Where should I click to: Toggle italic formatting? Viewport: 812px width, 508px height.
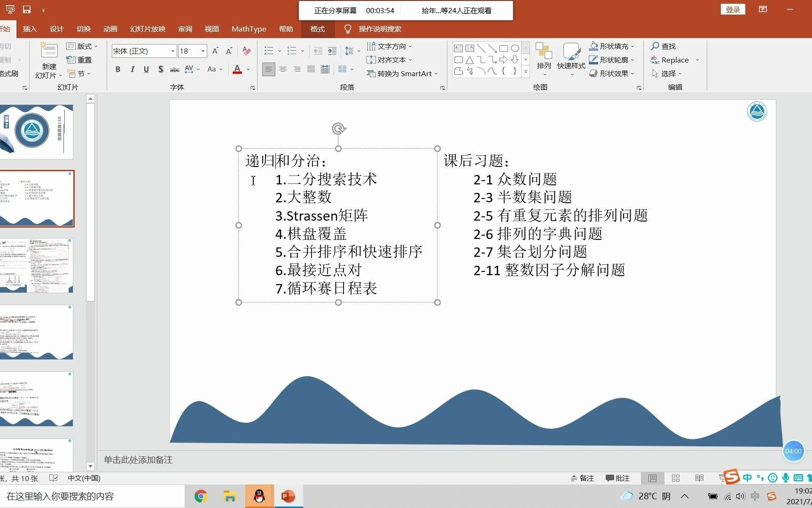point(132,69)
